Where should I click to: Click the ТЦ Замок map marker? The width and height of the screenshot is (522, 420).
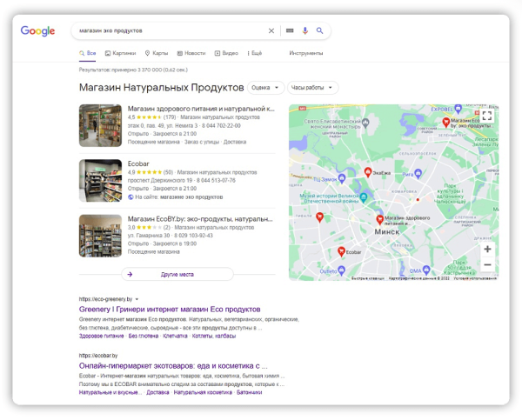point(342,178)
